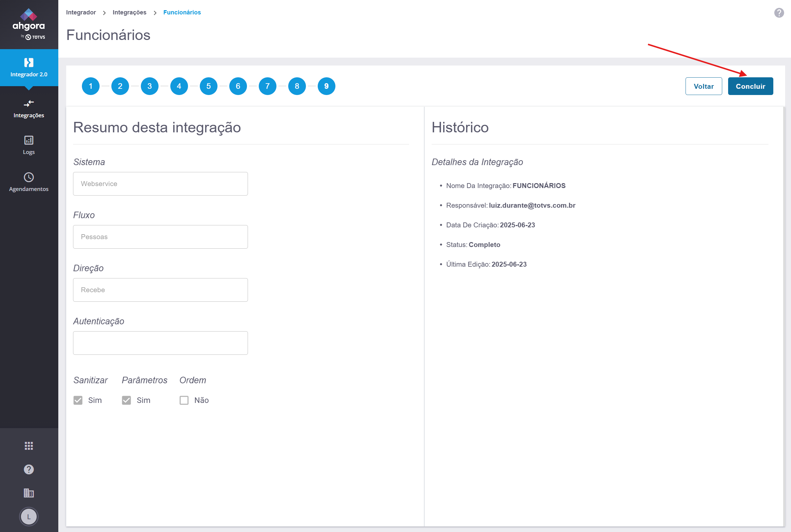Viewport: 791px width, 532px height.
Task: Open the company building icon
Action: (x=29, y=493)
